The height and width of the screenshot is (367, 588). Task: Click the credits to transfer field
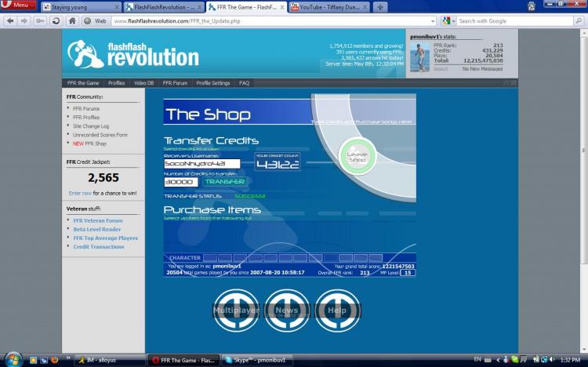coord(181,182)
